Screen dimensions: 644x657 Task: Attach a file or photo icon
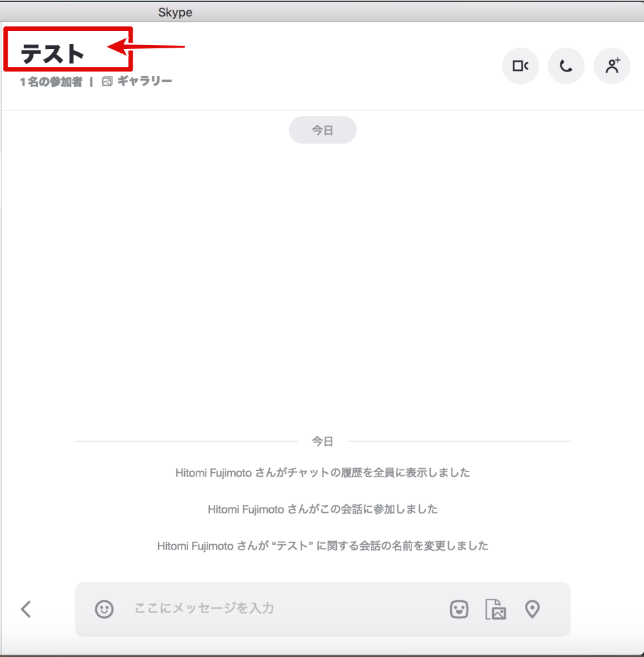(x=496, y=609)
